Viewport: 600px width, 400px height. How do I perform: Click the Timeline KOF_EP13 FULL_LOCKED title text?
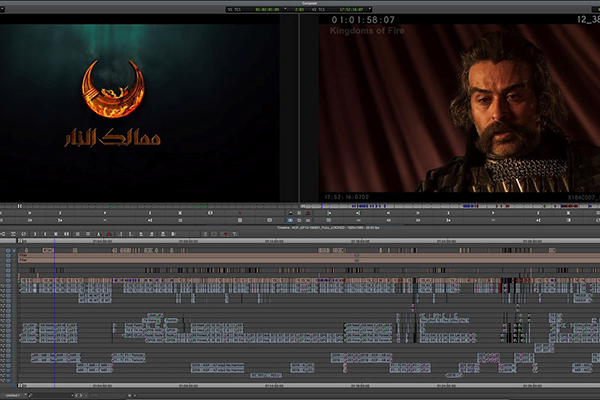pyautogui.click(x=328, y=228)
